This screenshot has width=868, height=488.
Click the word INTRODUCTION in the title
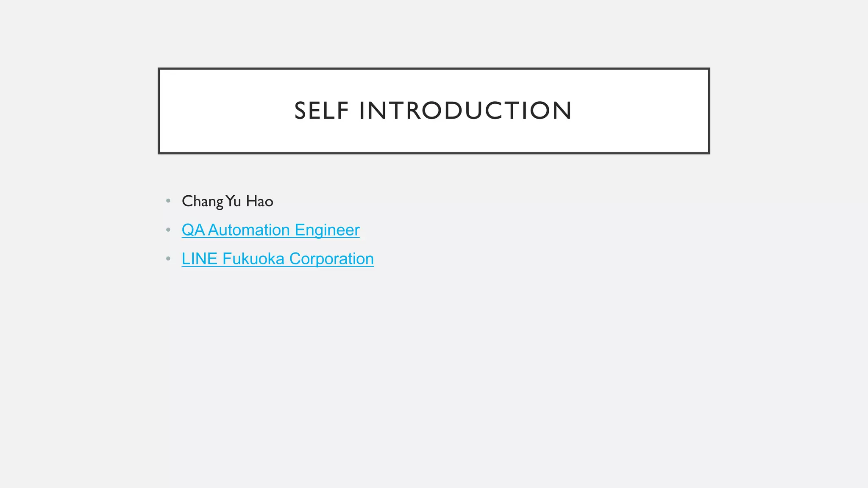[466, 111]
